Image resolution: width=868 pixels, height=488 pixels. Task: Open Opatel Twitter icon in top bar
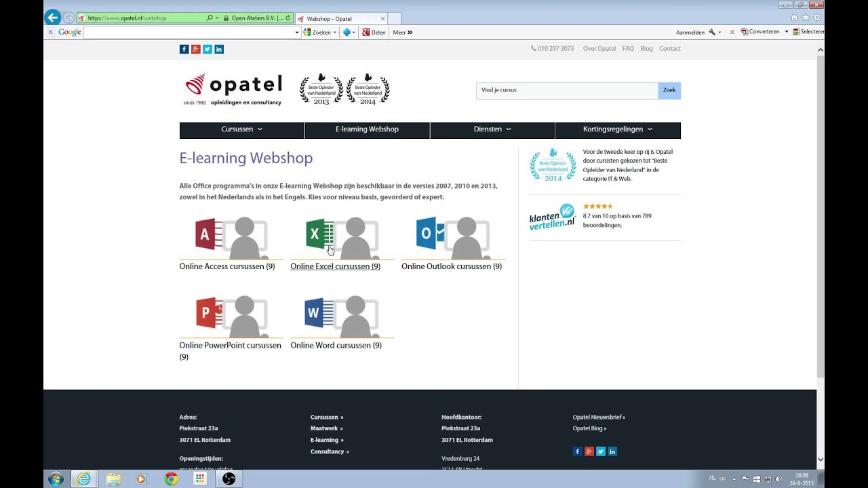point(208,49)
